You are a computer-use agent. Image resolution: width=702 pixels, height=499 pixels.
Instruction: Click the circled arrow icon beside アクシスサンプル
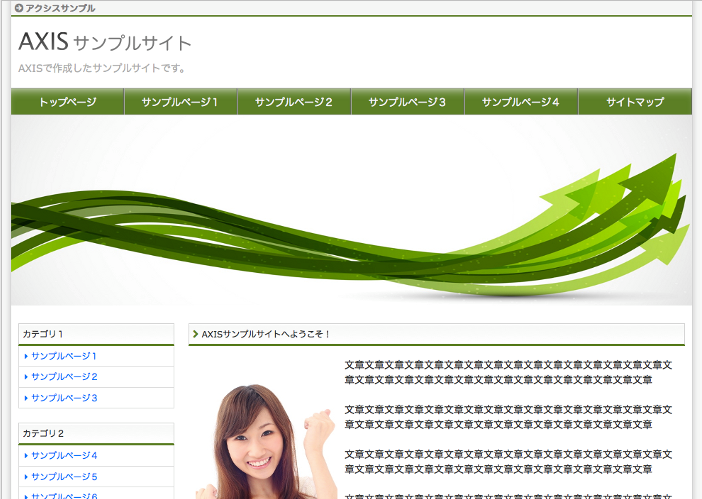pyautogui.click(x=19, y=8)
